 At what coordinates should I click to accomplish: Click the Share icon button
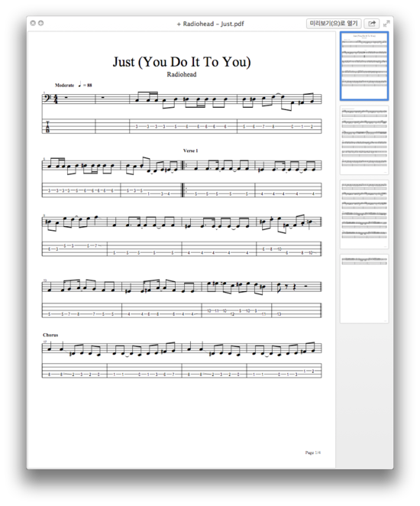tap(372, 24)
